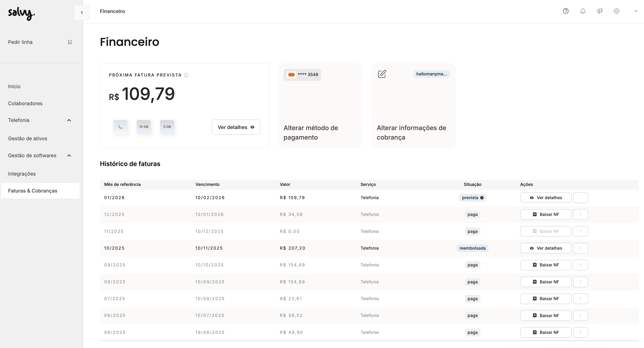
Task: Download NF for the 09/2025 invoice
Action: (546, 265)
